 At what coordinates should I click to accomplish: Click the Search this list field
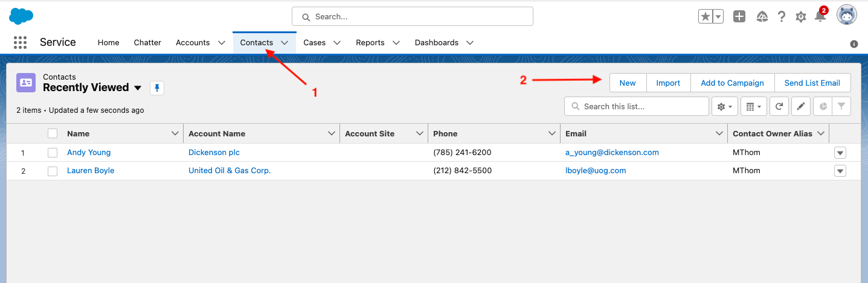point(637,106)
